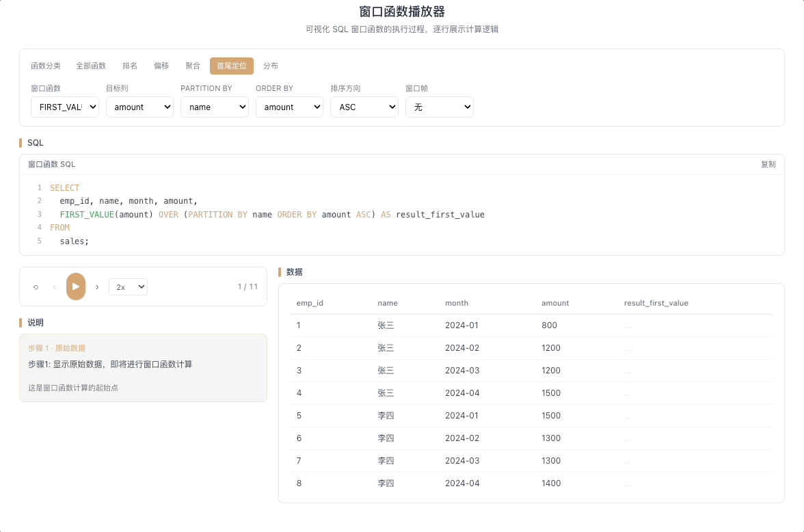Go to the previous step arrow

[x=55, y=287]
